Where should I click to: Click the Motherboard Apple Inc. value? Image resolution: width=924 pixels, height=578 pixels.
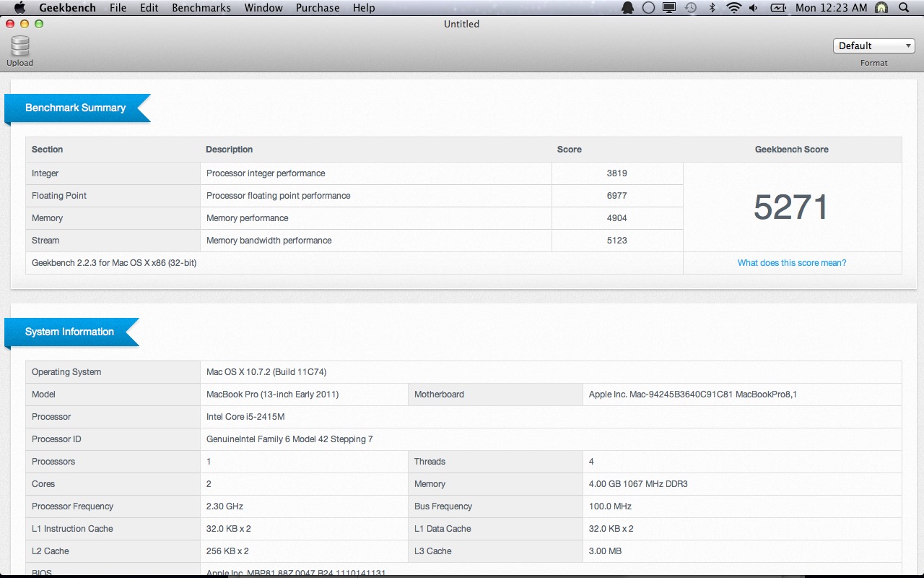coord(693,394)
